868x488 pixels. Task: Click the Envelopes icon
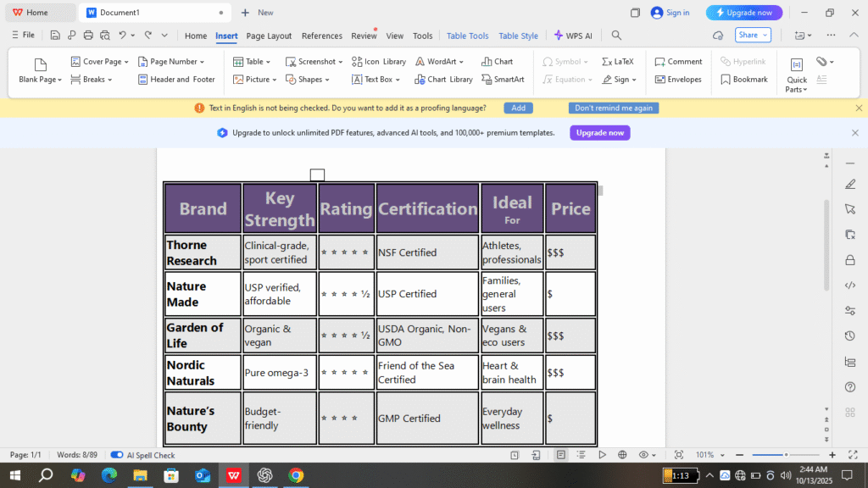[660, 80]
